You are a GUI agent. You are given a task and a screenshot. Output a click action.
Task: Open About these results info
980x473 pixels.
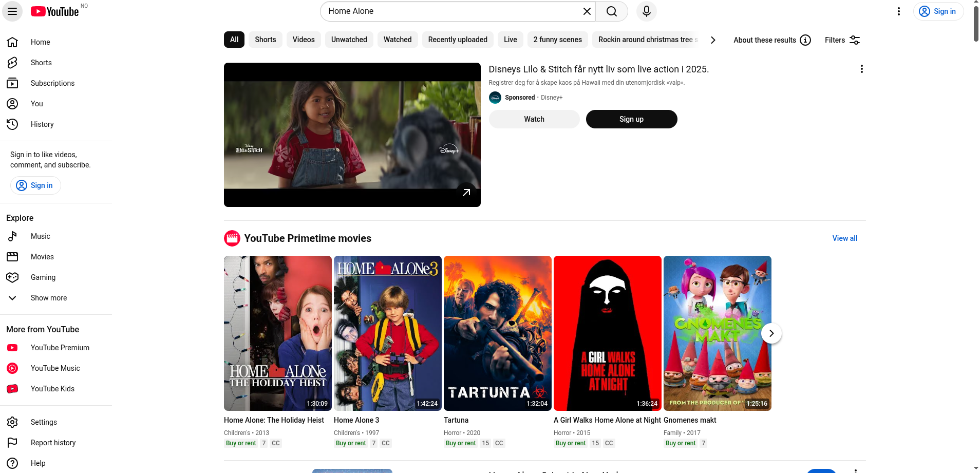click(x=772, y=40)
